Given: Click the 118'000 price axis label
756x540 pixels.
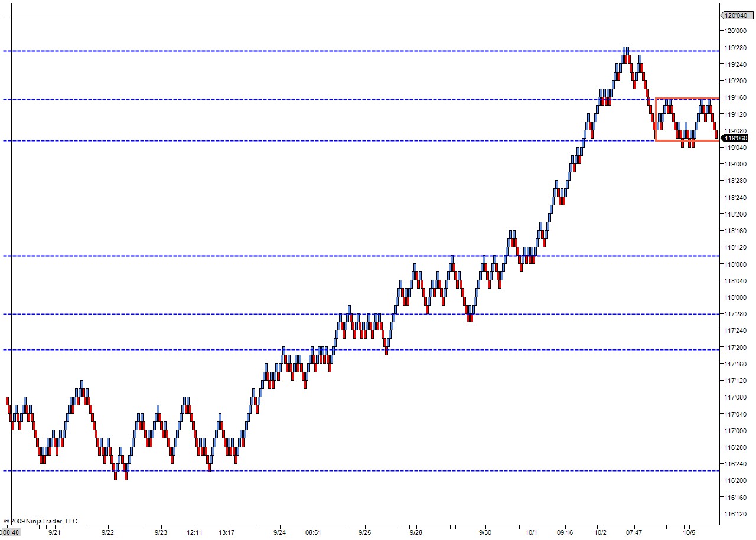Looking at the screenshot, I should pos(737,297).
